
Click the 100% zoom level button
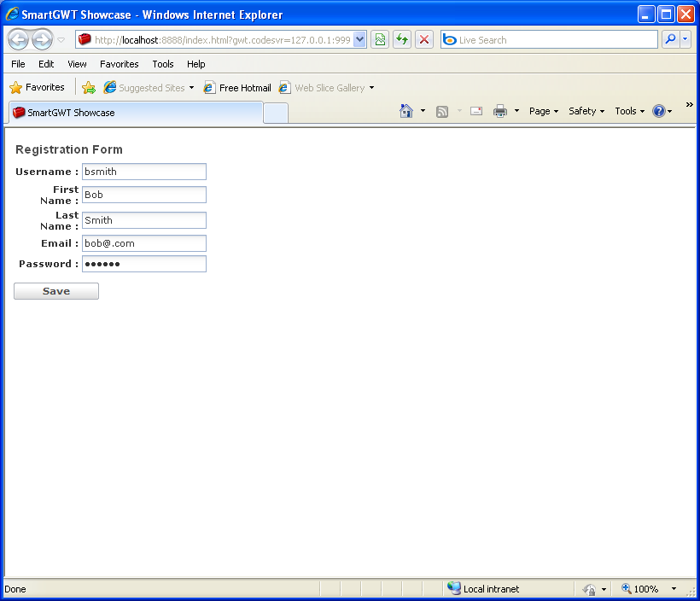(639, 589)
